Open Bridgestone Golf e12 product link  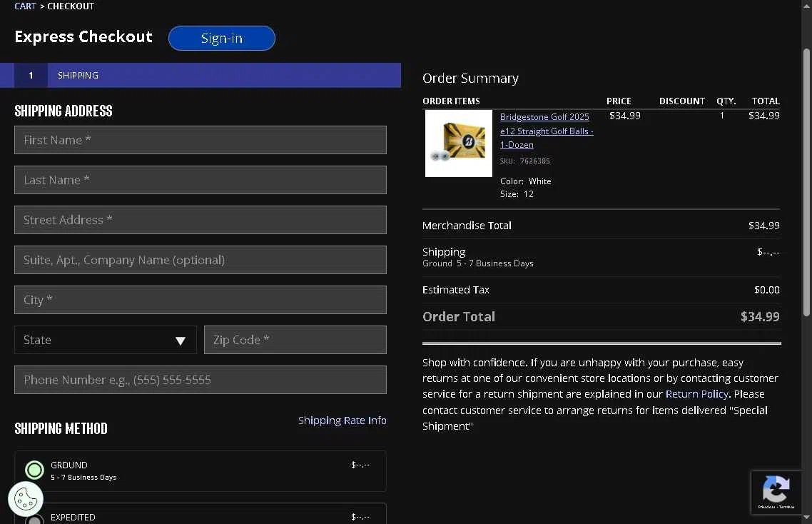547,131
